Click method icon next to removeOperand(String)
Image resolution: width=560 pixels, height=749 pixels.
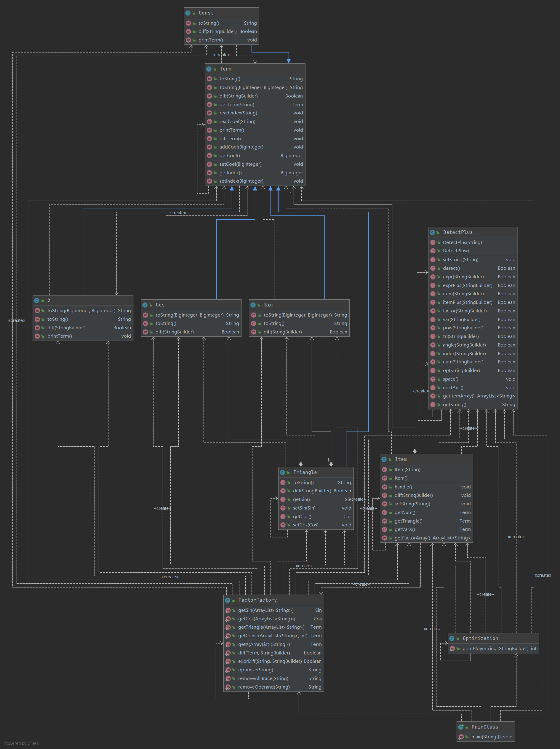click(228, 687)
